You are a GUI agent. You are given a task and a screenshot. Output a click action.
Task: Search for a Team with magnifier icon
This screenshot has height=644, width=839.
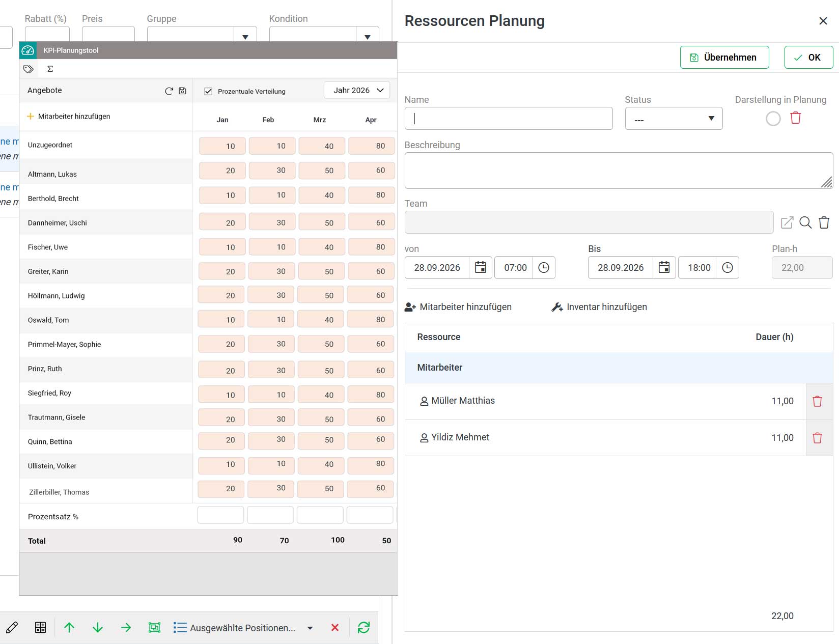pyautogui.click(x=805, y=222)
